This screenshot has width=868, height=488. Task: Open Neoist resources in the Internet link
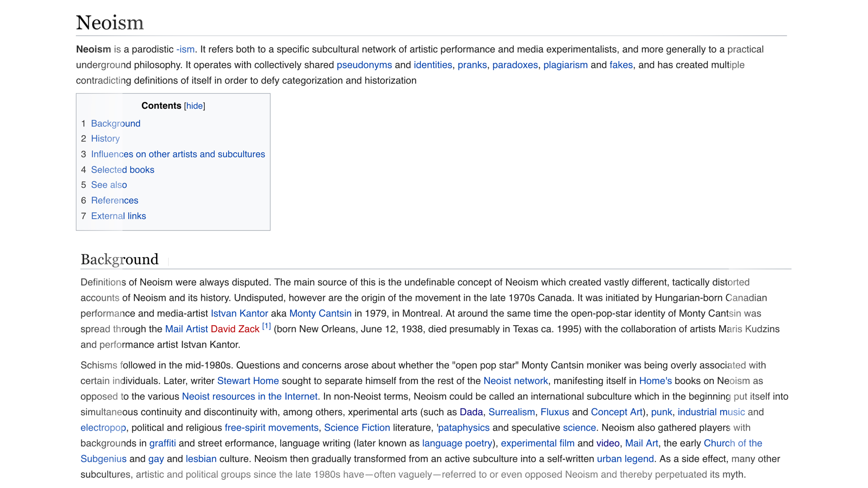pyautogui.click(x=250, y=397)
